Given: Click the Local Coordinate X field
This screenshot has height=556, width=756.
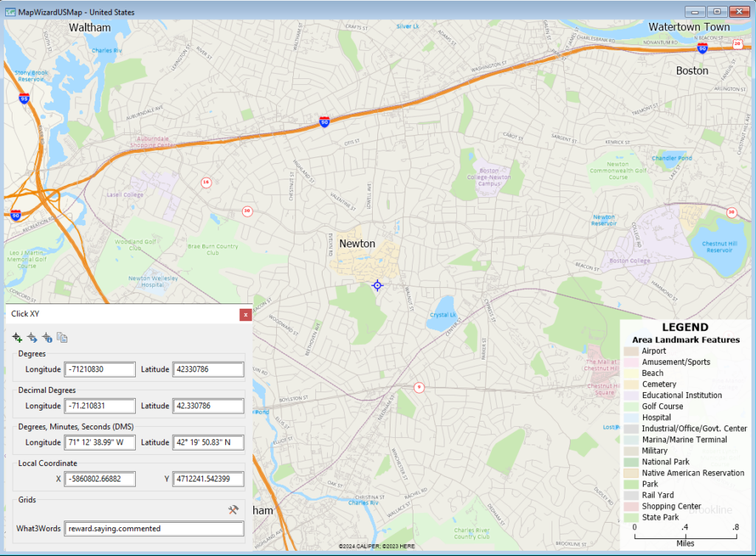Looking at the screenshot, I should point(100,478).
